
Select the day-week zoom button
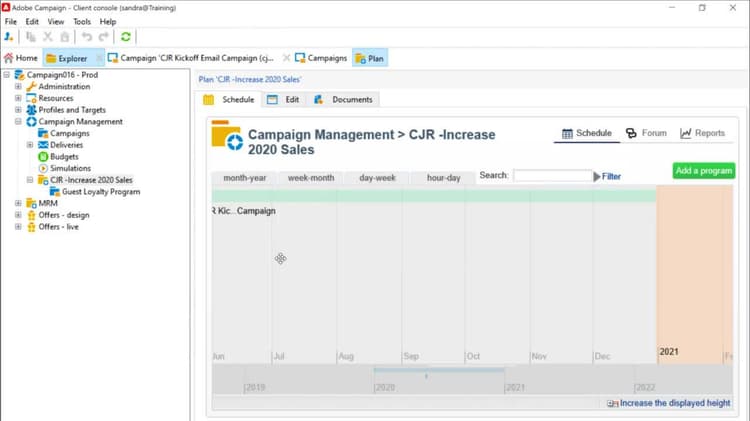377,178
